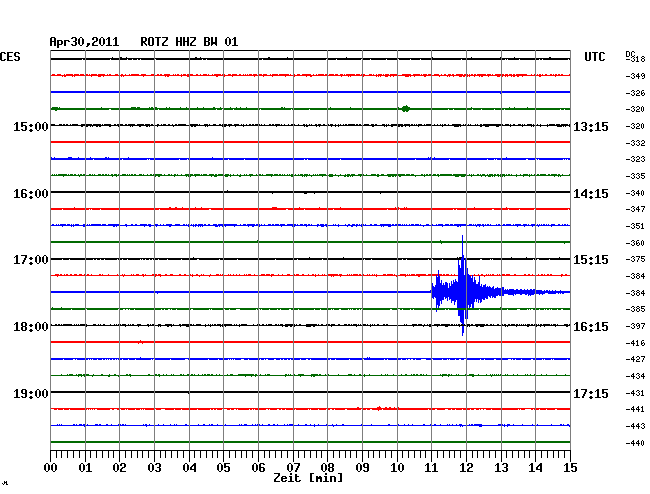Select the DC offset value -332
Screen dimensions: 650x494
[635, 143]
